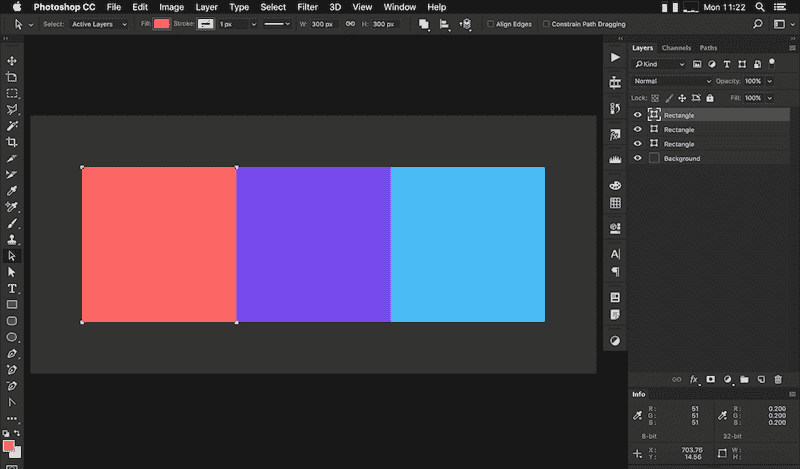
Task: Open the layer filter Kind dropdown
Action: pyautogui.click(x=659, y=64)
